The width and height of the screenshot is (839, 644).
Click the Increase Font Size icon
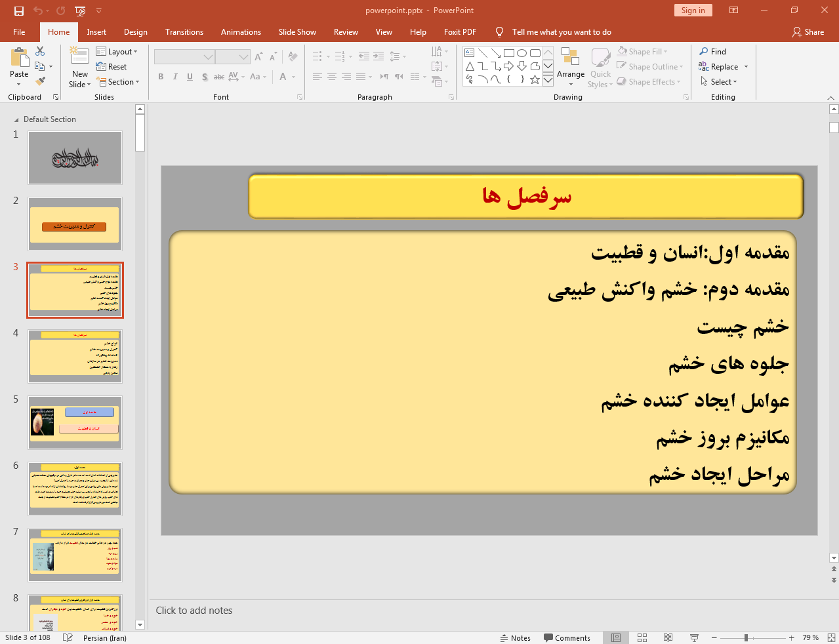click(258, 57)
